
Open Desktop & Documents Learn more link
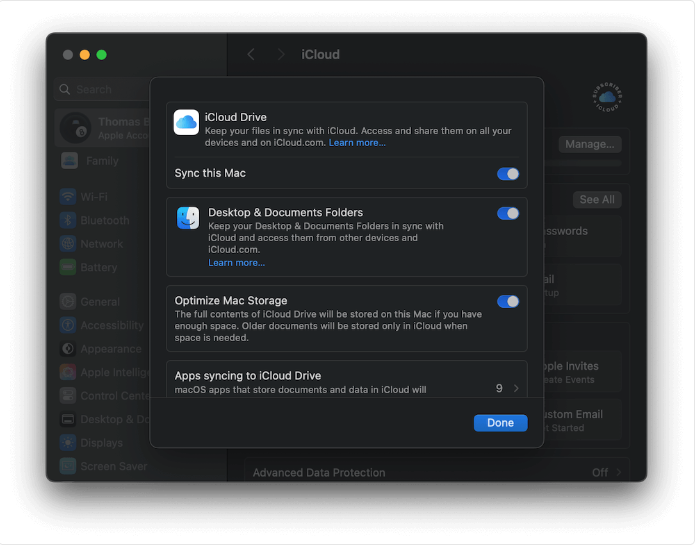click(236, 263)
